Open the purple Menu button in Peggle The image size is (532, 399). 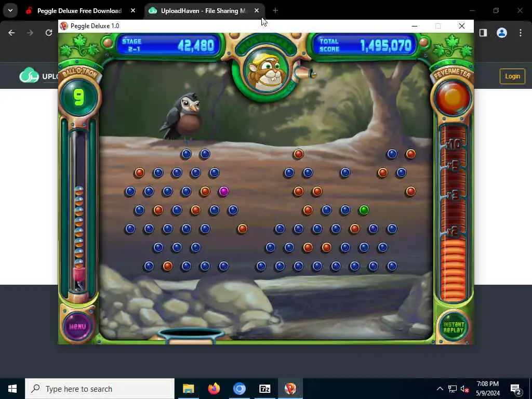click(77, 326)
